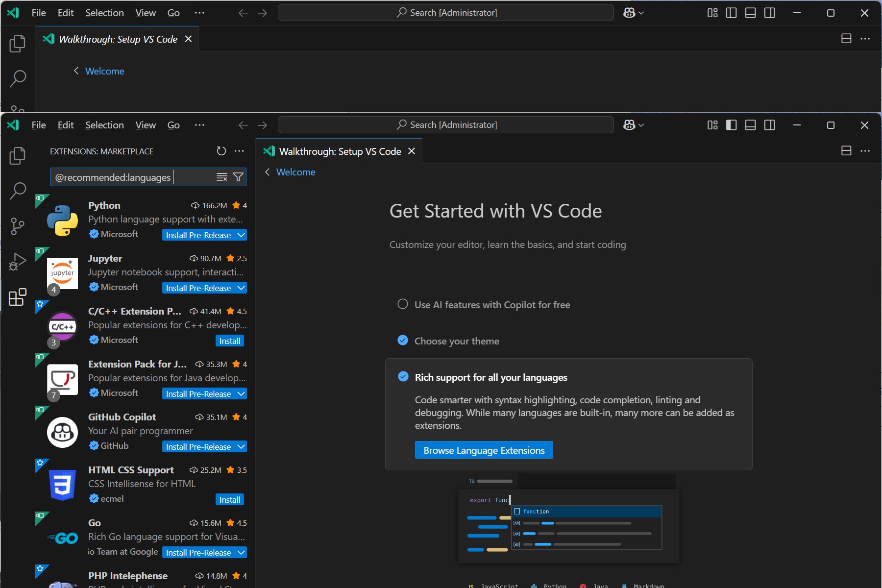Install the C/C++ Extension Pack
882x588 pixels.
click(229, 341)
